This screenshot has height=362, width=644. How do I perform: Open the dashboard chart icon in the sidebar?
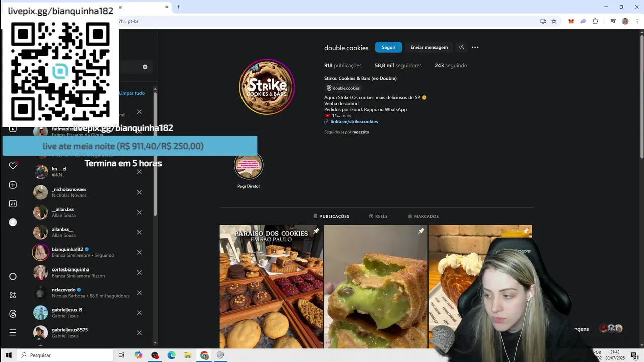[x=13, y=204]
